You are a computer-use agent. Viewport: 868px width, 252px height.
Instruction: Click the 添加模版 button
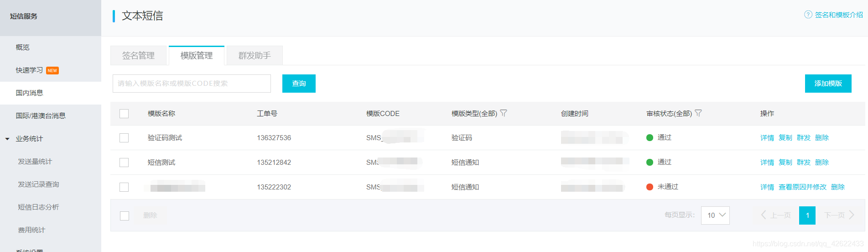click(828, 84)
